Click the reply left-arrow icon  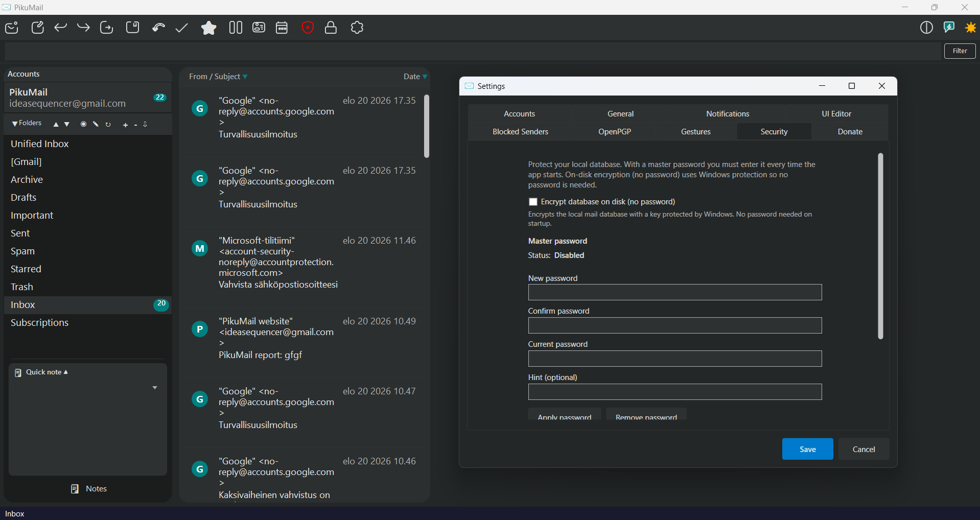60,28
